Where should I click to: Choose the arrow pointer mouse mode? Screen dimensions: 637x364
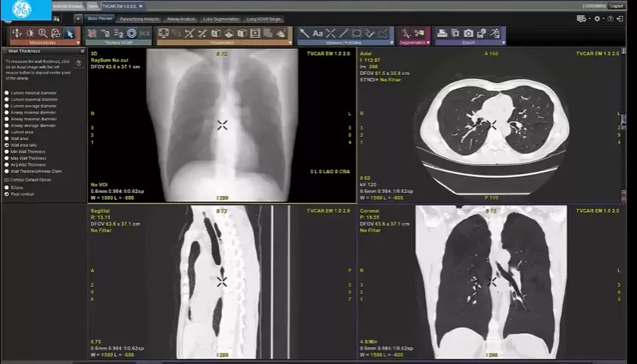pos(70,33)
